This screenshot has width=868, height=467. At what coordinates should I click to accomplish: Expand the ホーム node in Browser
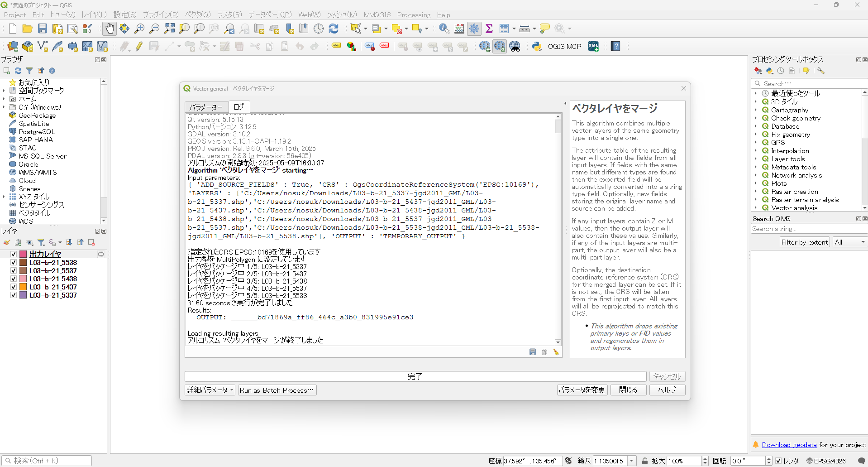click(x=4, y=99)
